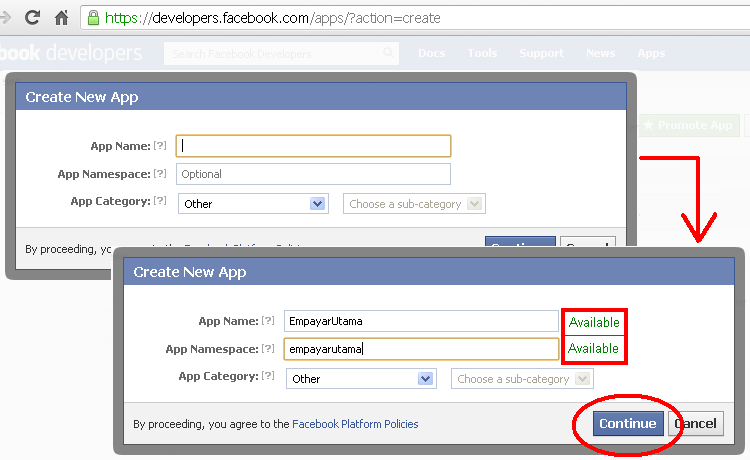
Task: Click the green SSL padlock icon
Action: click(93, 18)
